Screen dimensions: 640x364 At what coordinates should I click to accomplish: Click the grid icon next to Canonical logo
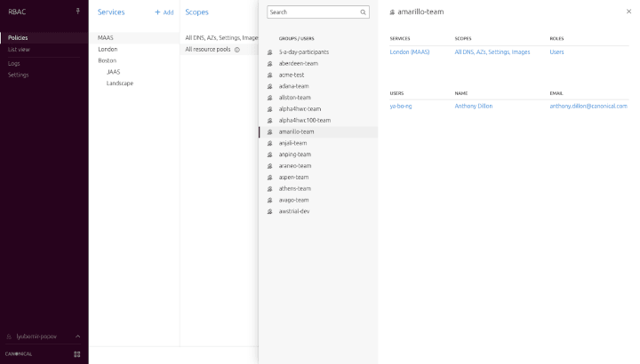click(76, 354)
